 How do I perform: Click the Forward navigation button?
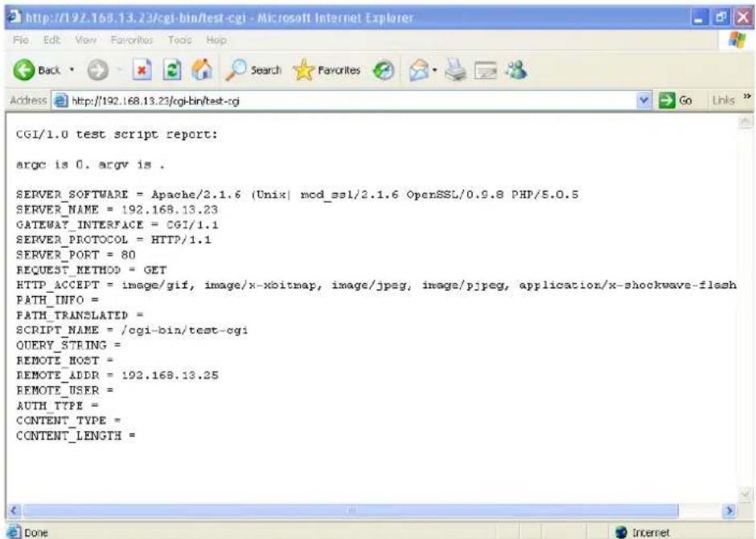(98, 70)
